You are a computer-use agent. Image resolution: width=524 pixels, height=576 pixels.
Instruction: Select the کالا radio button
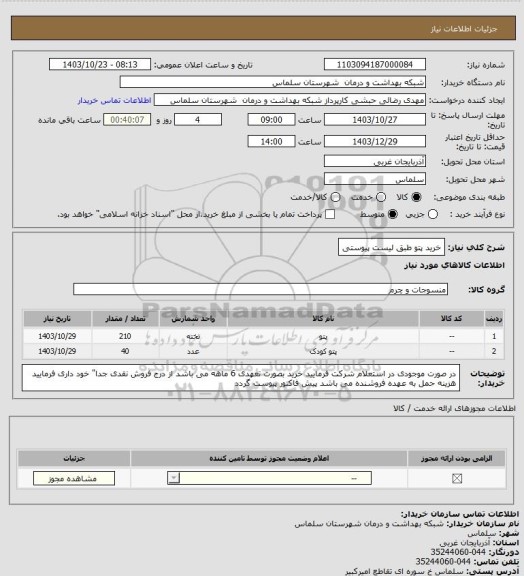tap(416, 197)
